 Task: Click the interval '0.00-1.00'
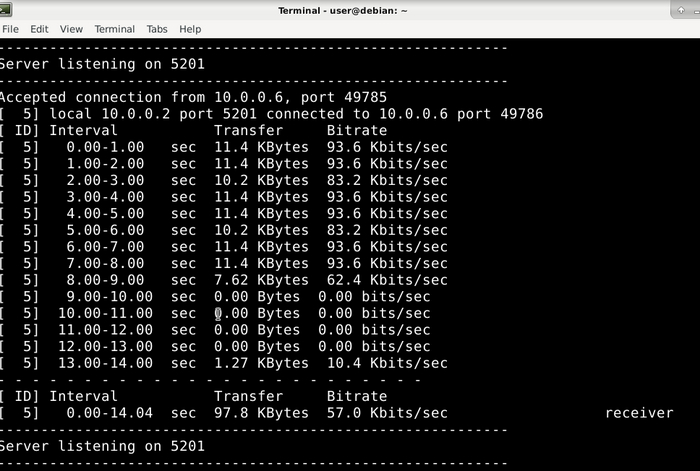(x=105, y=147)
